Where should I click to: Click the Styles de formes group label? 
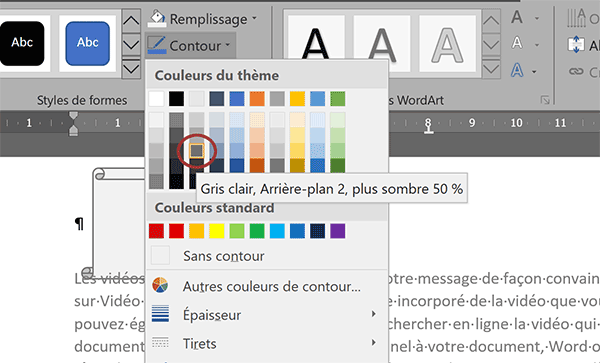[82, 100]
